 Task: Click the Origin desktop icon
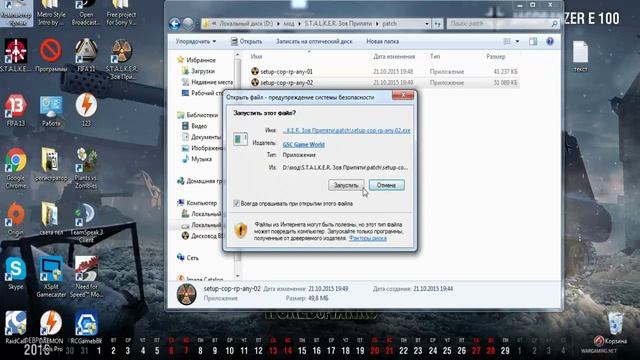pyautogui.click(x=16, y=219)
